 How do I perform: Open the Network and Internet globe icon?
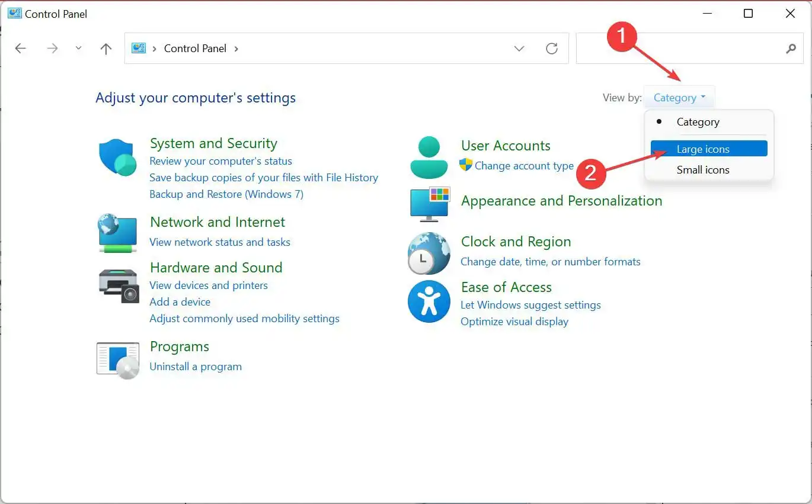(x=118, y=233)
